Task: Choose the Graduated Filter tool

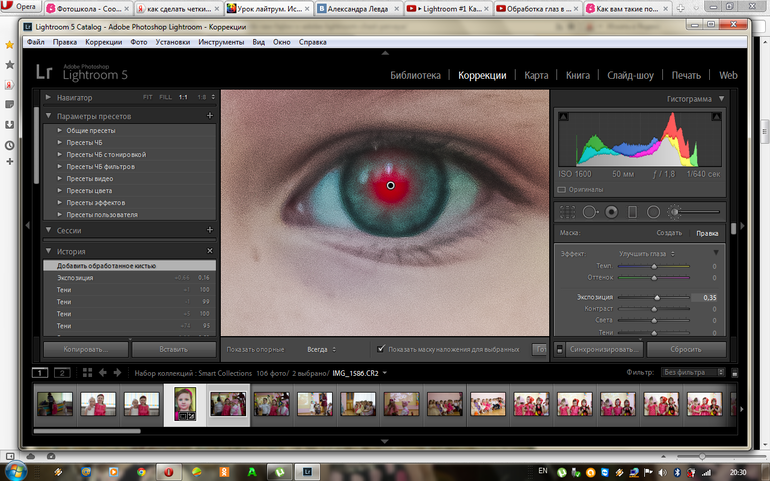Action: click(x=631, y=212)
